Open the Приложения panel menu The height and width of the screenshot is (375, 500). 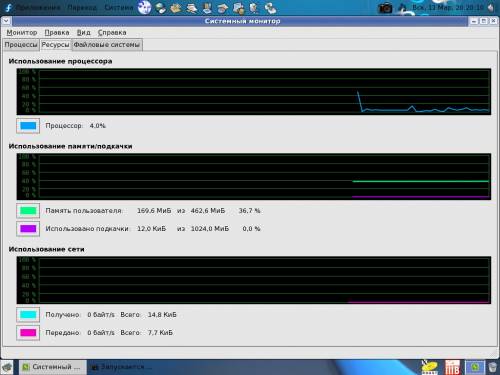point(38,7)
